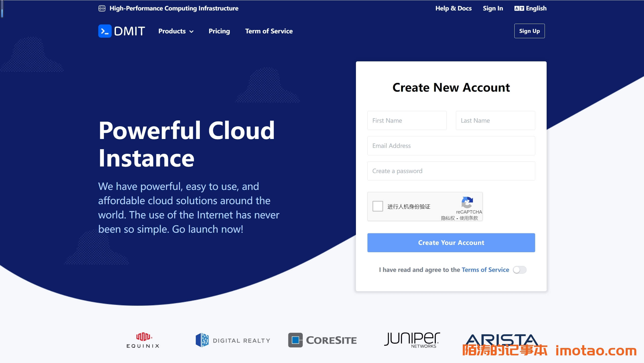Click the language translate icon
The height and width of the screenshot is (363, 644).
519,8
